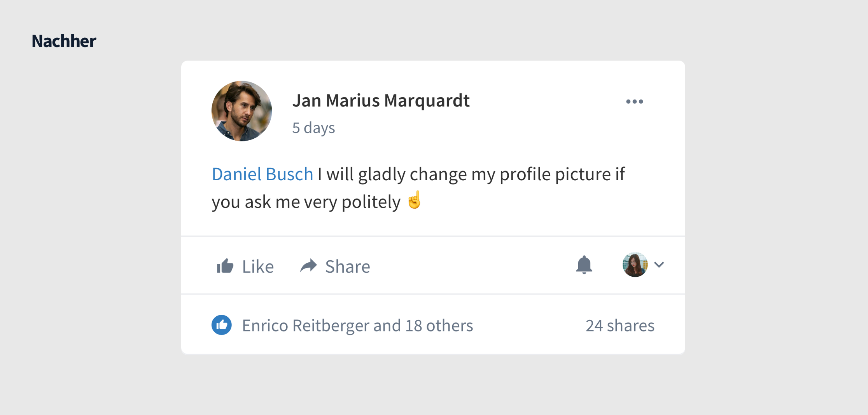The width and height of the screenshot is (868, 415).
Task: Click the curved share arrow icon
Action: 309,266
